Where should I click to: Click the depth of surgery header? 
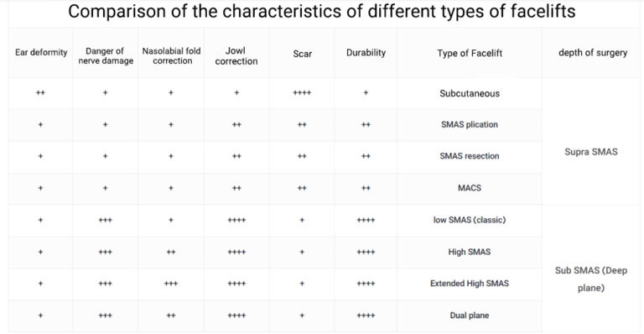593,53
